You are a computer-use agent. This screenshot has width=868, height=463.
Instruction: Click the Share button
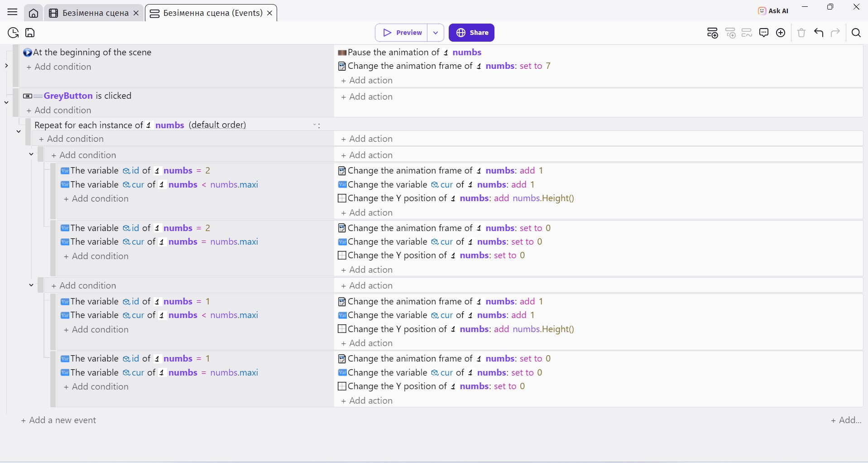pyautogui.click(x=471, y=33)
